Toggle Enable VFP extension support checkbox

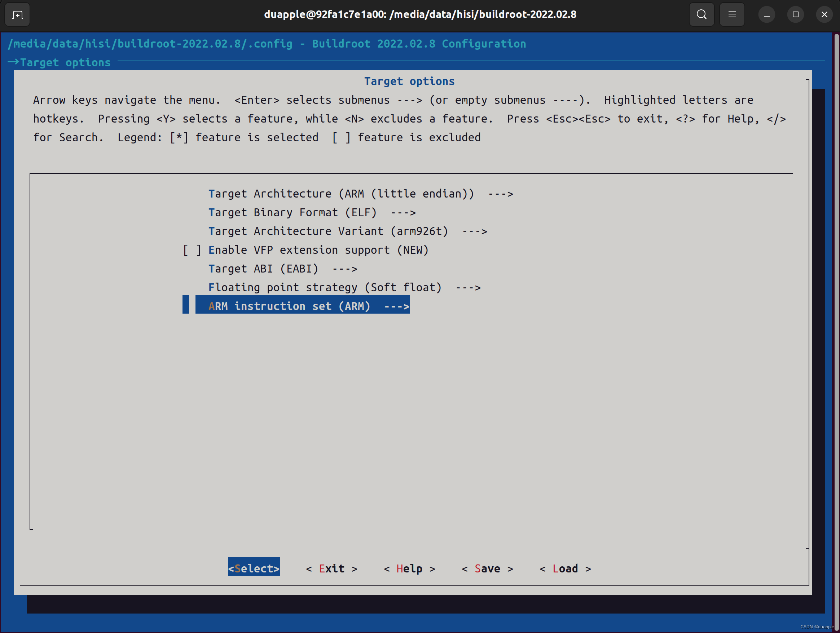tap(192, 250)
